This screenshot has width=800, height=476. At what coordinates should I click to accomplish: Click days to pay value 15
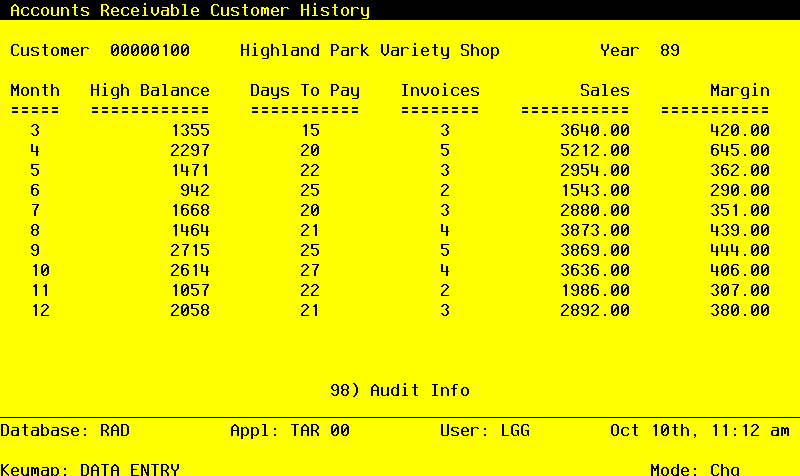[x=310, y=130]
